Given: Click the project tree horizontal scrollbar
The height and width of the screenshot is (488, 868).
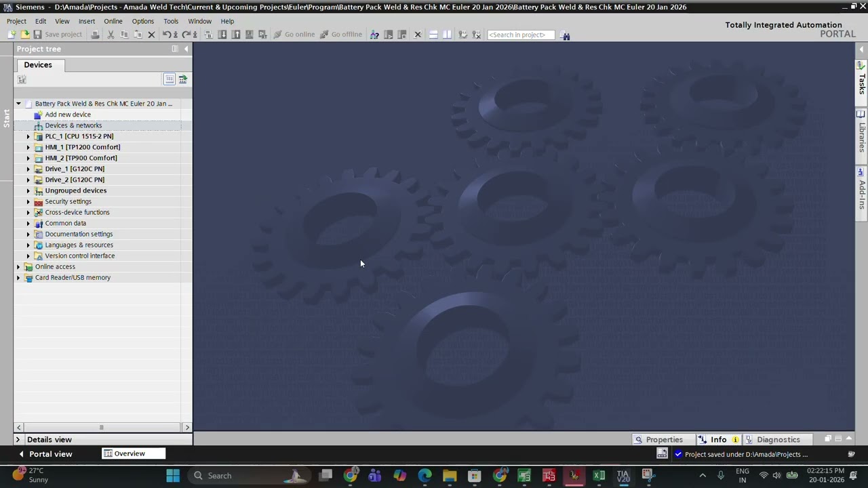Looking at the screenshot, I should pyautogui.click(x=101, y=427).
